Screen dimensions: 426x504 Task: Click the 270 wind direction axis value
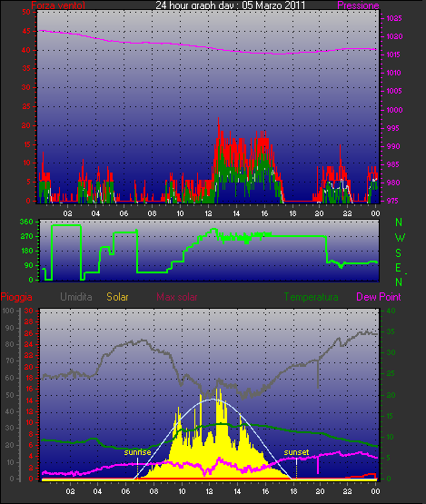26,237
